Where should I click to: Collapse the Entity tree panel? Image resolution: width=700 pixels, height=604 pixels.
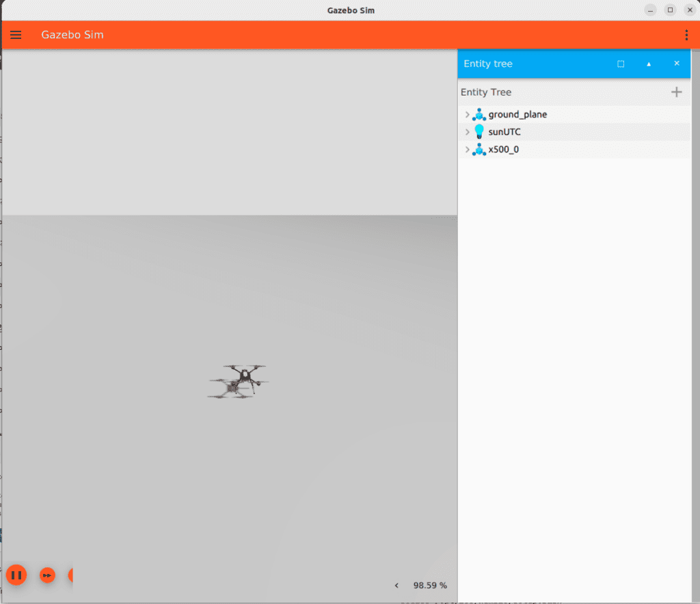[649, 64]
